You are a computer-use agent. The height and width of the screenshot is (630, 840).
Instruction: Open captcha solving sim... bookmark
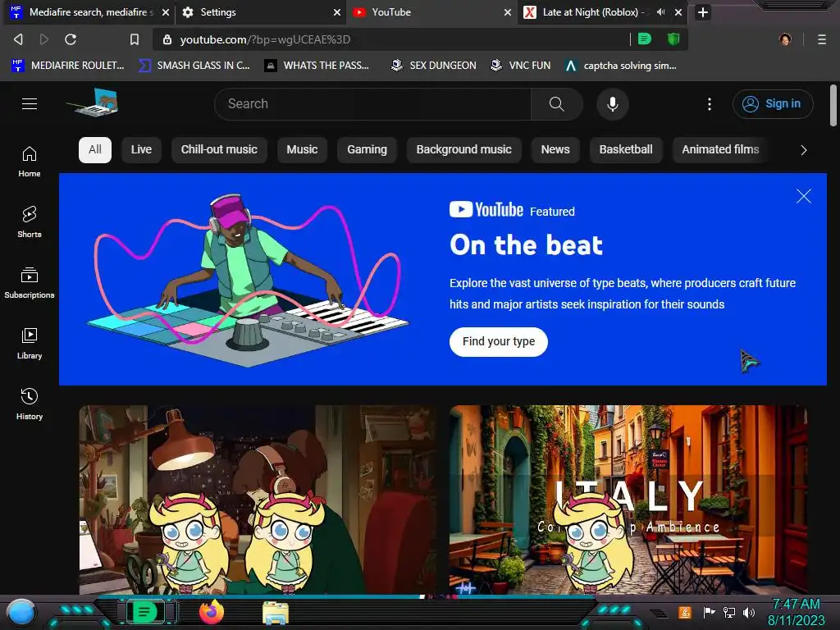(620, 66)
